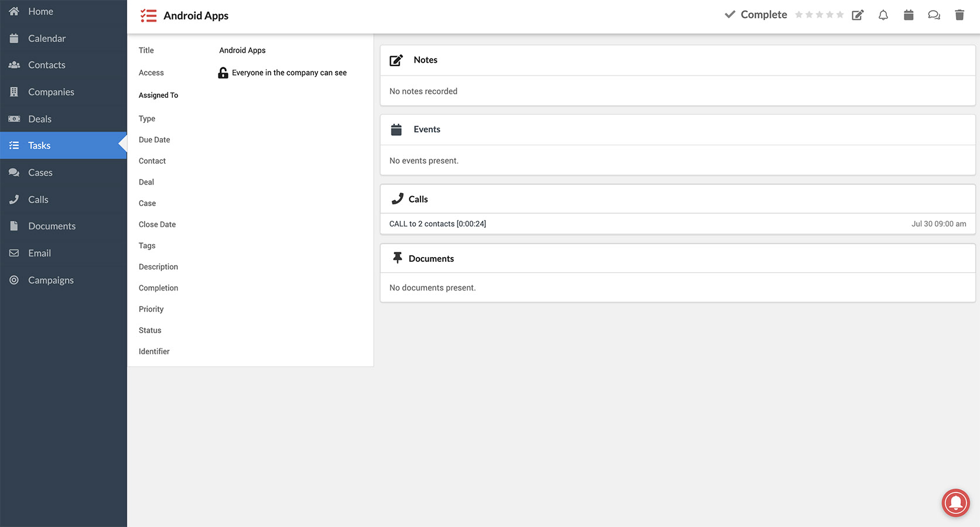The width and height of the screenshot is (980, 527).
Task: Navigate to Campaigns section
Action: pos(63,280)
